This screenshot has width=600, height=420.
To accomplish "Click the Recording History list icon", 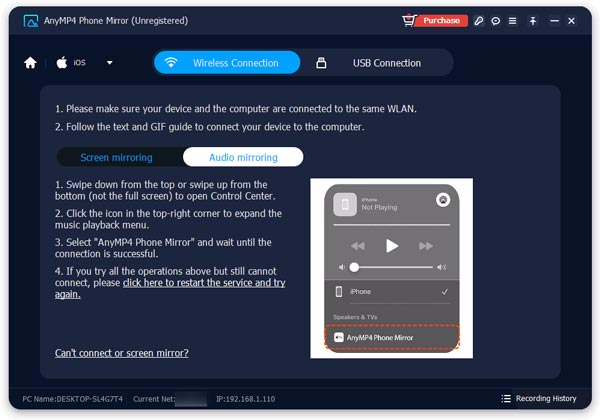I will click(x=506, y=399).
